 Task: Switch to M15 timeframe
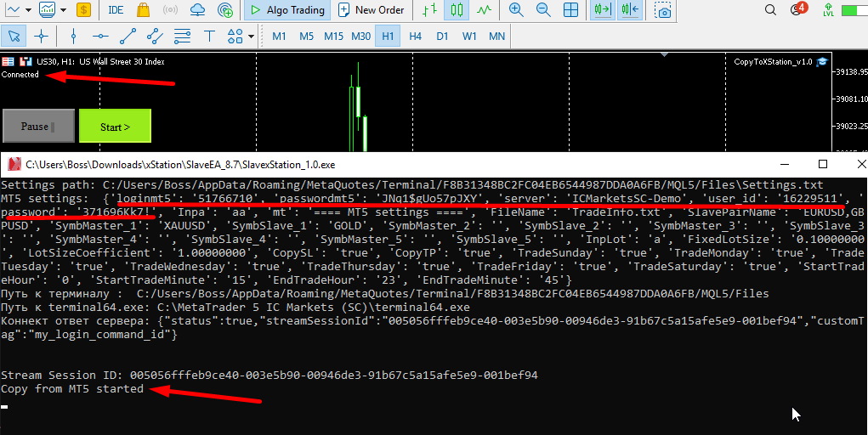click(x=333, y=36)
